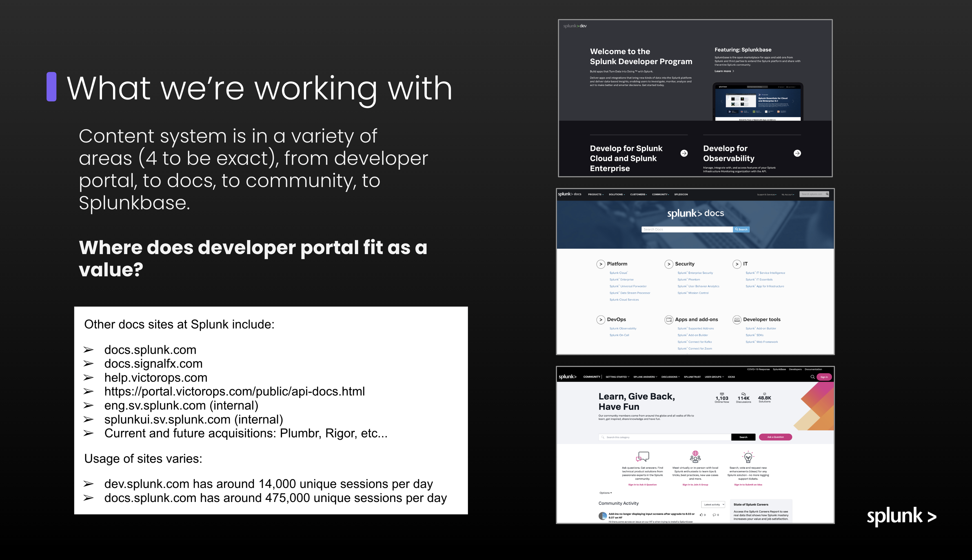Screen dimensions: 972x560
Task: Open Splunk Observability docs link
Action: 623,328
